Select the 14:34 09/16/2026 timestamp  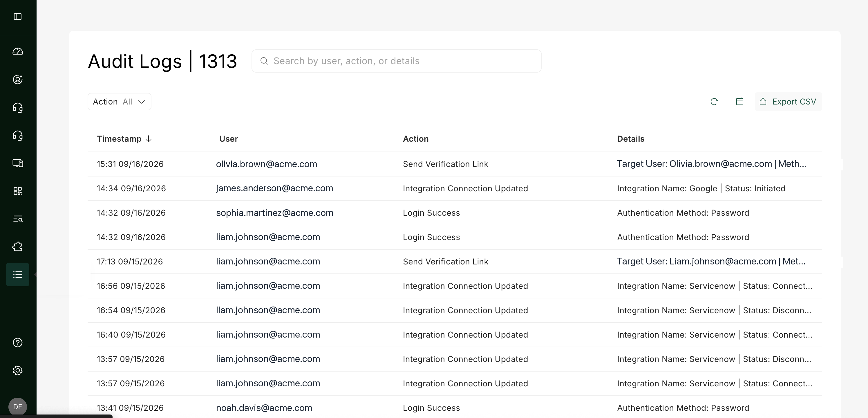pyautogui.click(x=131, y=188)
